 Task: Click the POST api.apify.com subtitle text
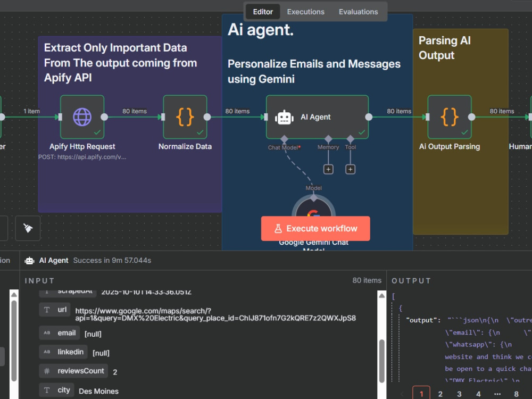(x=82, y=157)
